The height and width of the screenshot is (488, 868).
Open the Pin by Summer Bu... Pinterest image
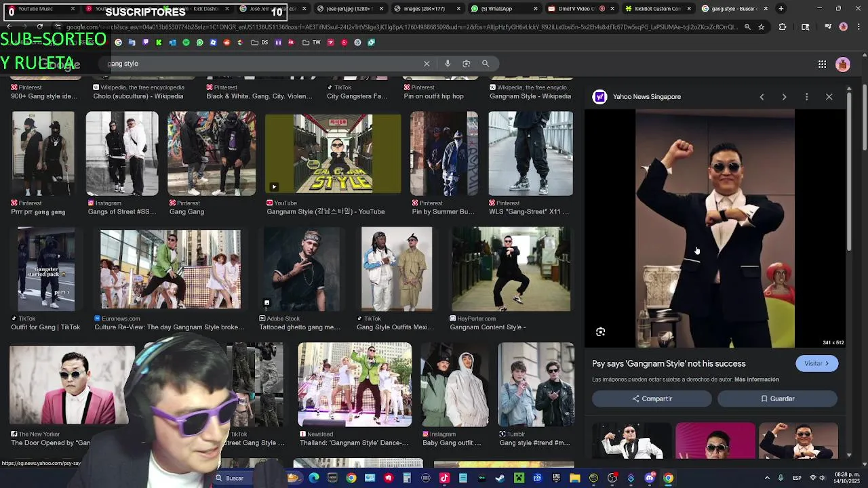443,154
